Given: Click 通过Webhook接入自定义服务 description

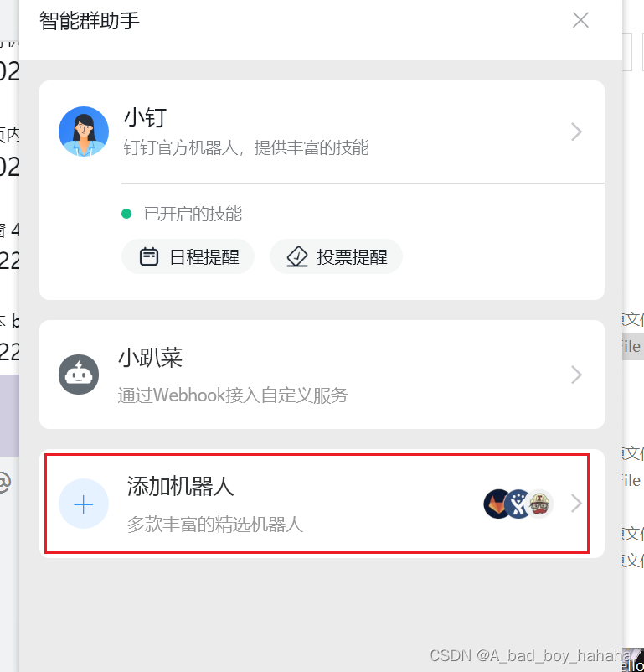Looking at the screenshot, I should pos(233,395).
